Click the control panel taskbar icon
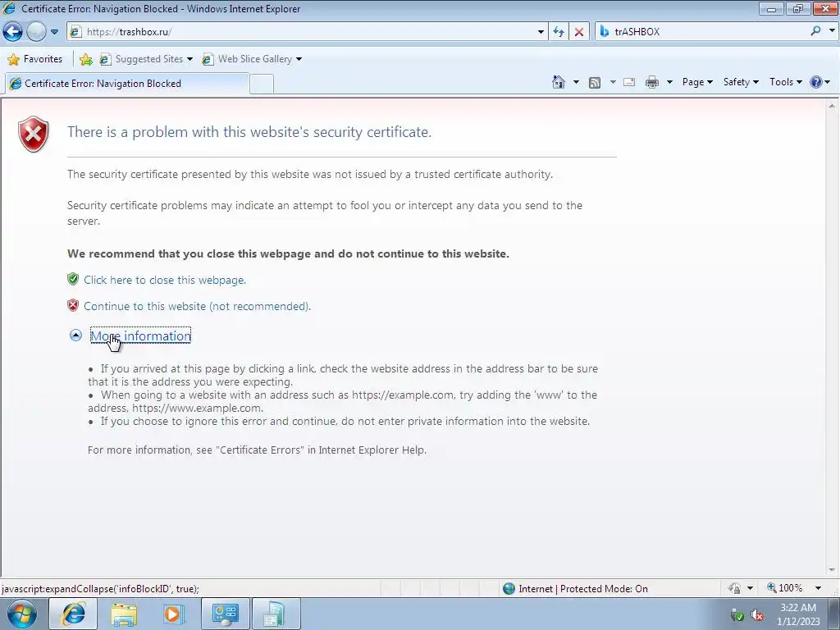 click(225, 614)
